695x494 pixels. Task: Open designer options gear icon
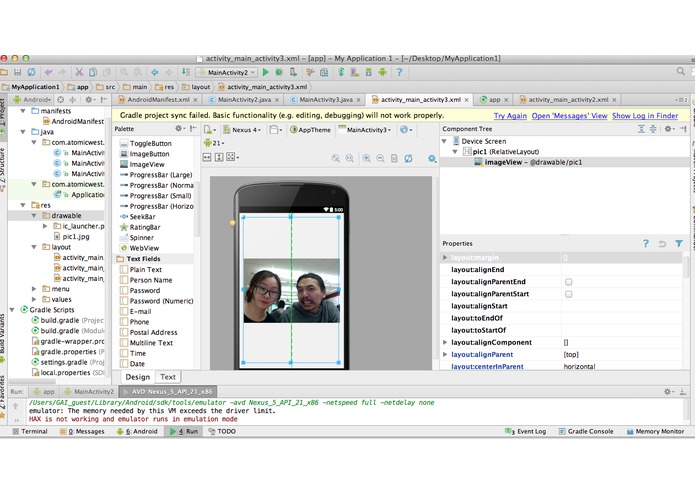pyautogui.click(x=432, y=158)
